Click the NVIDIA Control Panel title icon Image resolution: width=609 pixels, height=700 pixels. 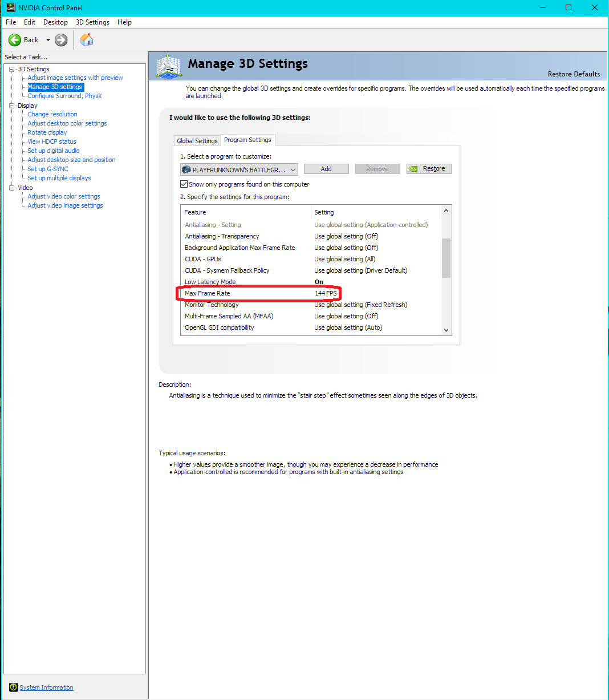[x=10, y=7]
